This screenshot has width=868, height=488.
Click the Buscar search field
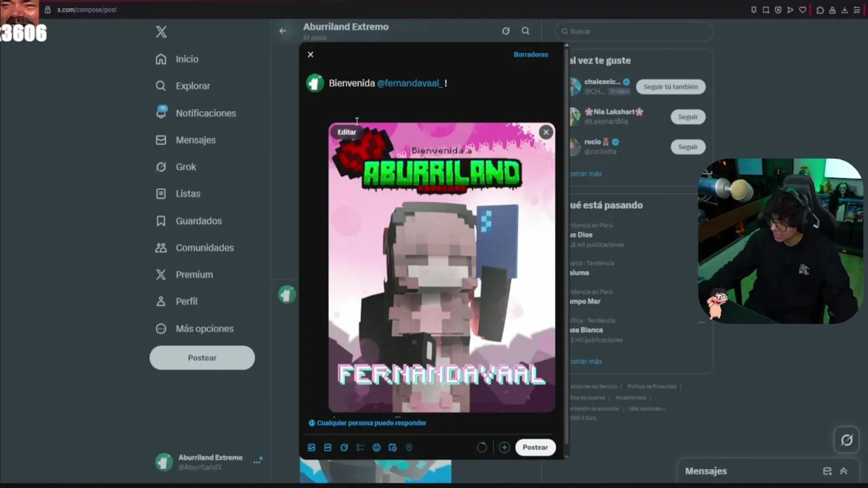(x=635, y=31)
